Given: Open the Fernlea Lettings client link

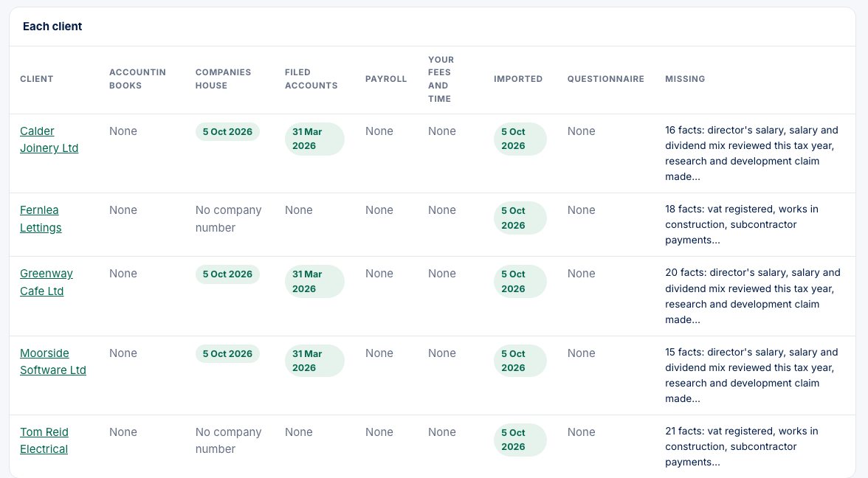Looking at the screenshot, I should coord(41,218).
